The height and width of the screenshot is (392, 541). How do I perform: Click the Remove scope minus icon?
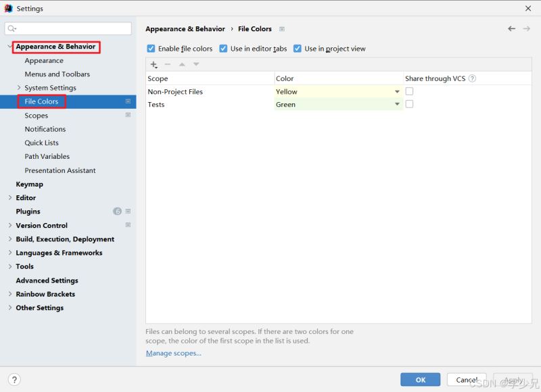point(168,64)
